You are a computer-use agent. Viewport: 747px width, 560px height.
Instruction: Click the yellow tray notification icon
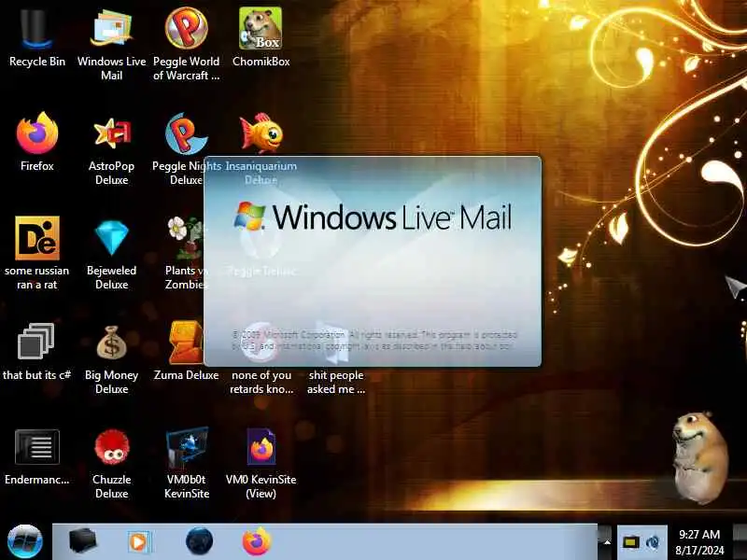click(x=630, y=542)
